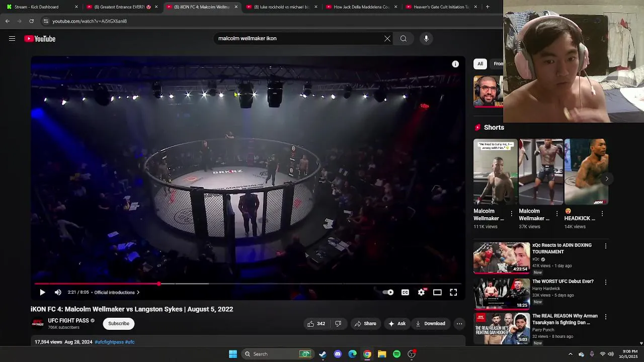Start voice search with the microphone
This screenshot has width=644, height=362.
point(426,39)
